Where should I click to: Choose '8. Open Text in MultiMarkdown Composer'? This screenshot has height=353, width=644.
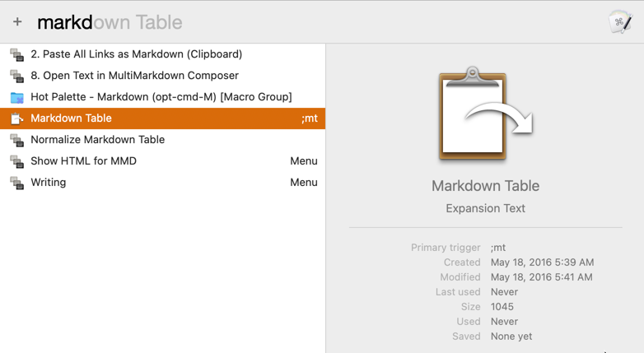pos(162,76)
